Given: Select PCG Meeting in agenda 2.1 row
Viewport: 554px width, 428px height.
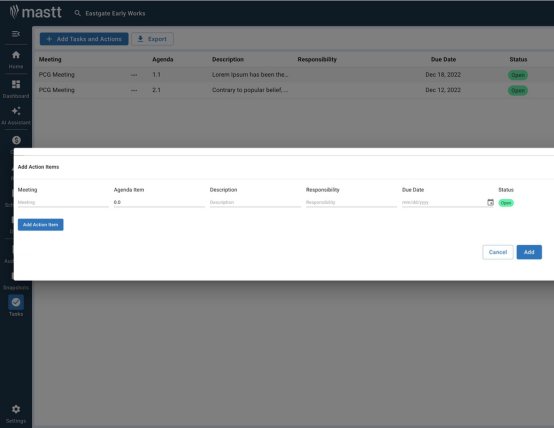Looking at the screenshot, I should pos(57,90).
